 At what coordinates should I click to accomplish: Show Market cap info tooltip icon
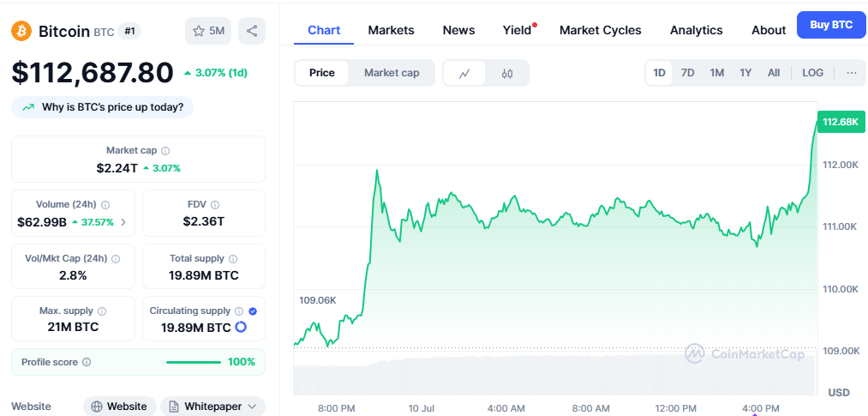[x=165, y=151]
